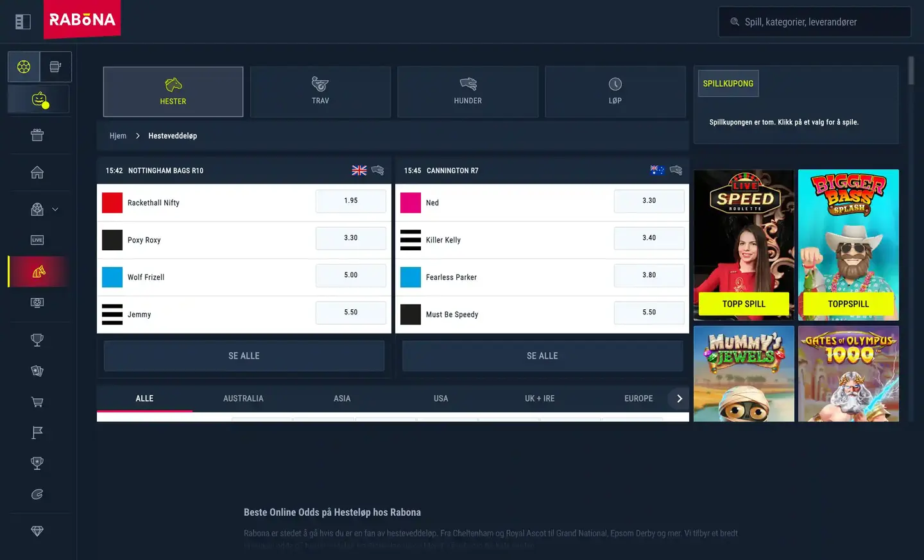Click the UK flag on Nottingham race
The height and width of the screenshot is (560, 924).
[359, 170]
